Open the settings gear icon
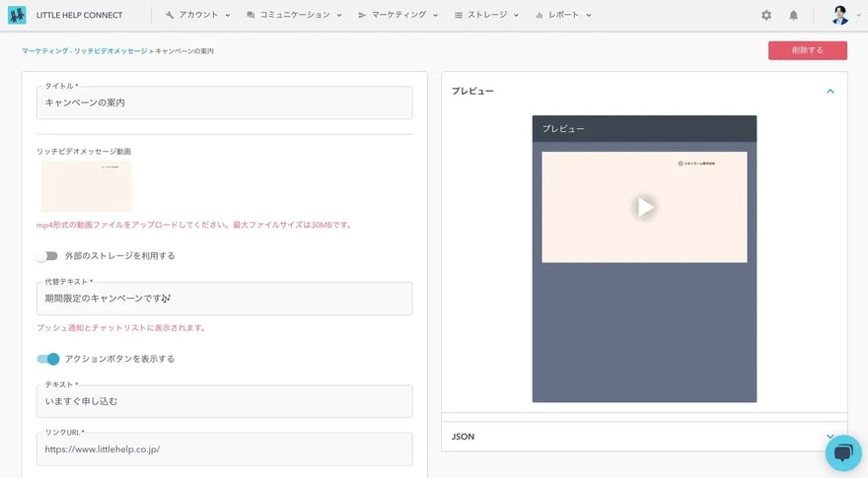 pos(766,15)
